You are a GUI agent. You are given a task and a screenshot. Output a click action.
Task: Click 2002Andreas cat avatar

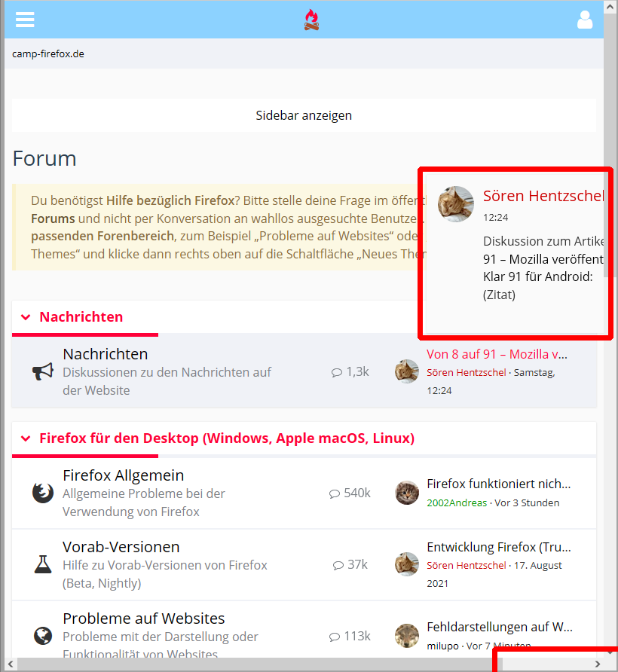tap(406, 493)
